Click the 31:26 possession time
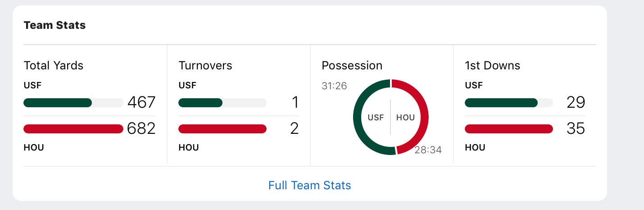Viewport: 644px width, 210px height. (334, 86)
